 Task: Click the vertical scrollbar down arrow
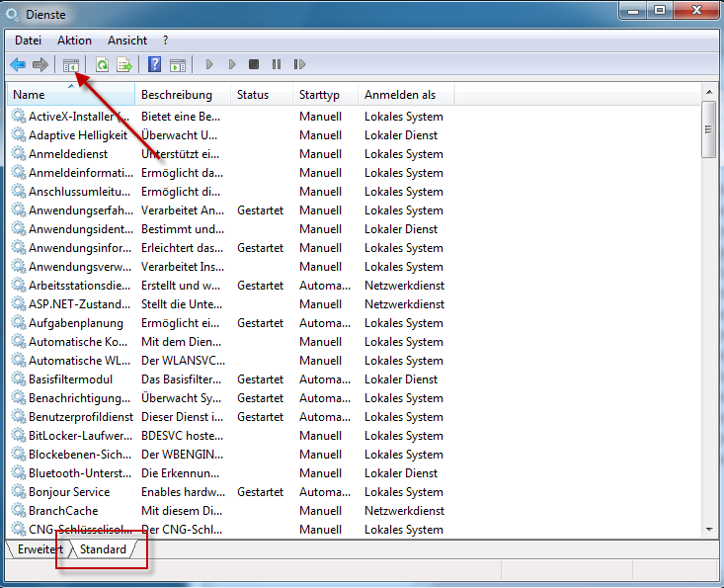pos(708,530)
